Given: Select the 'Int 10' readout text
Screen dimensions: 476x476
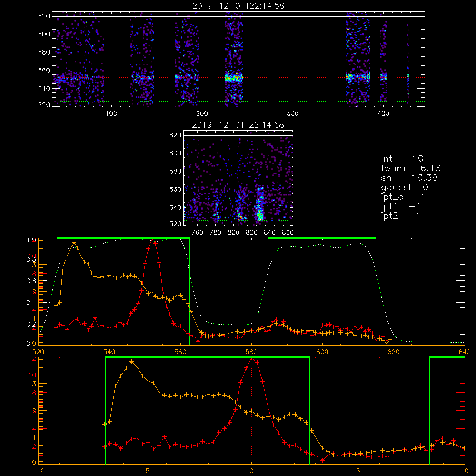Looking at the screenshot, I should click(x=402, y=159).
